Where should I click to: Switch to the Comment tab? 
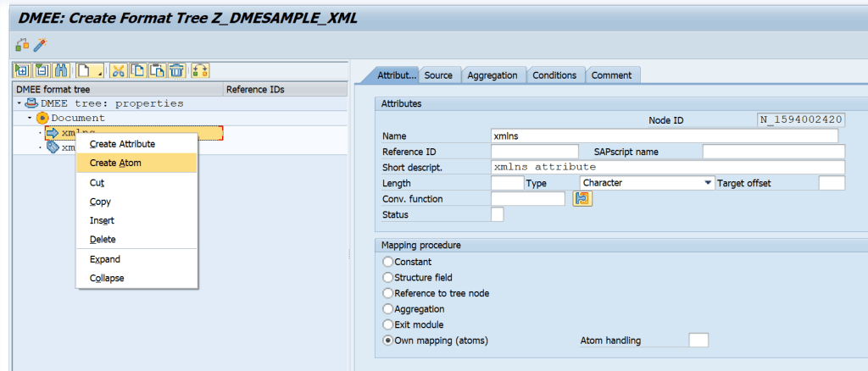[611, 75]
